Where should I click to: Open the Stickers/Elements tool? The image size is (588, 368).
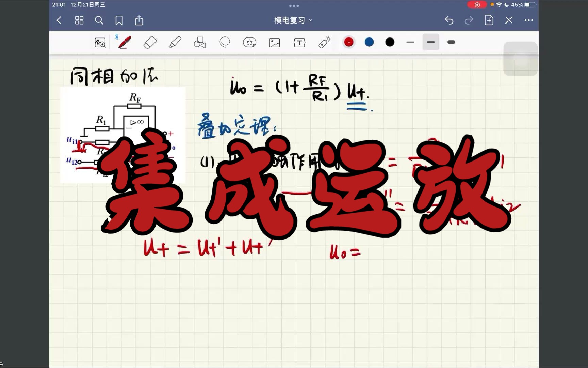(249, 42)
